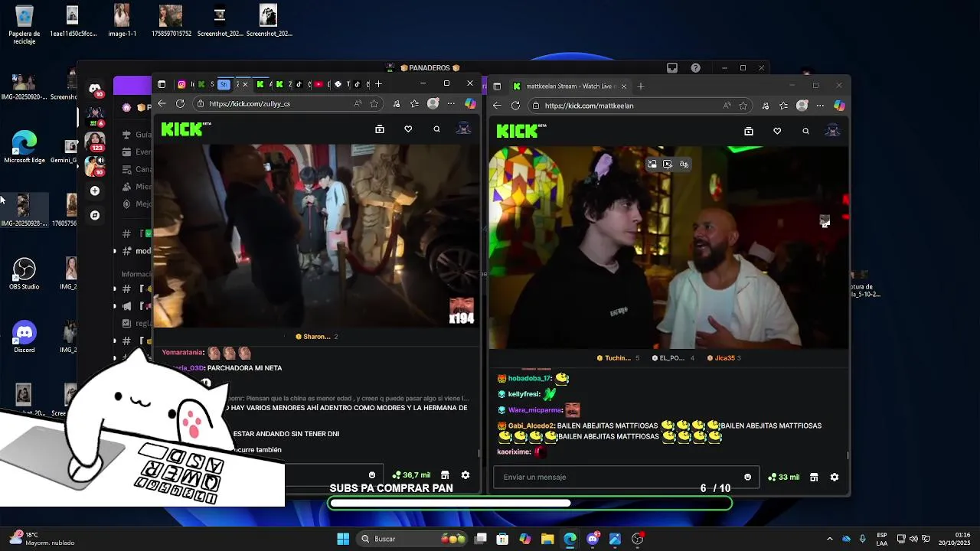Open File Explorer from the taskbar
Screen dimensions: 980x551
547,539
